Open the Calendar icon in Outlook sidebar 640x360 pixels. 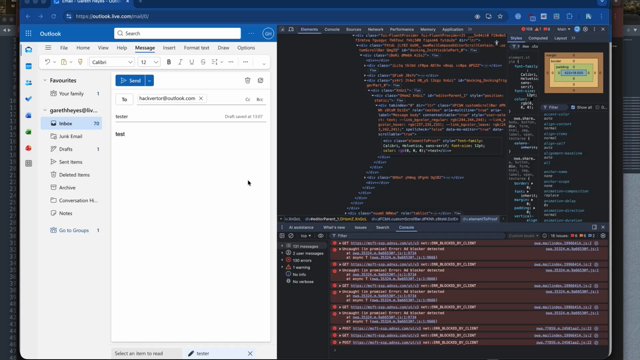[x=28, y=66]
